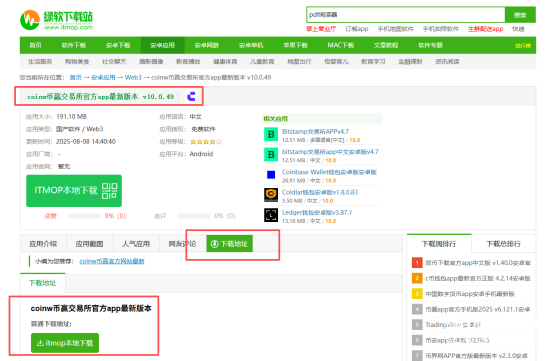
Task: Click the 首页 breadcrumb link
Action: (x=75, y=77)
